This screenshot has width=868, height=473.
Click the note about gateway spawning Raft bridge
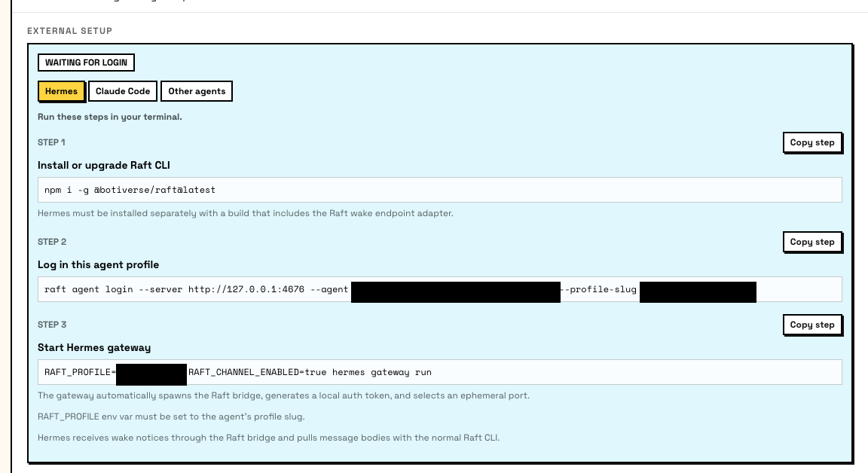tap(283, 395)
